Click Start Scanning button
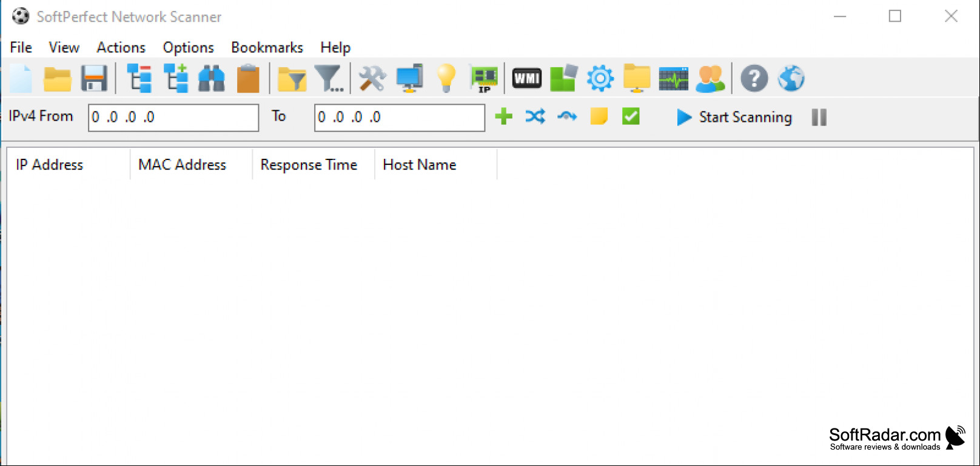 point(734,117)
